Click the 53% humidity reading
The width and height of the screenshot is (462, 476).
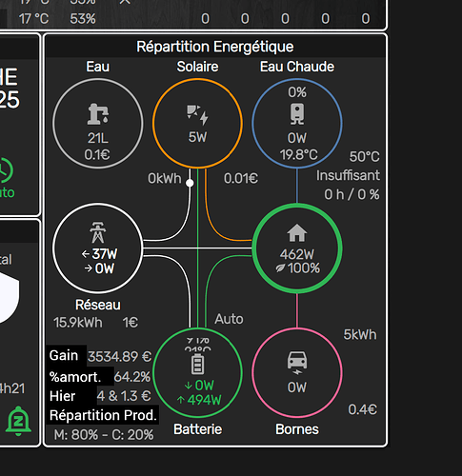pyautogui.click(x=83, y=19)
